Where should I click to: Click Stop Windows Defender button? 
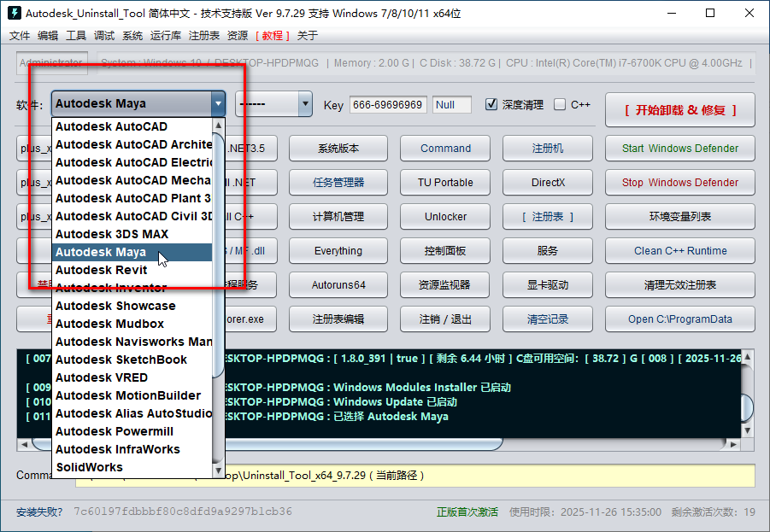[680, 183]
